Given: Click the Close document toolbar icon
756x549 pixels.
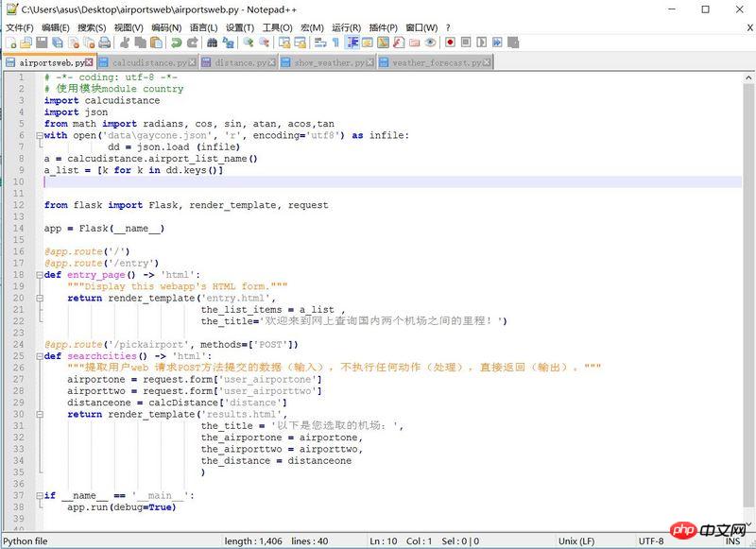Looking at the screenshot, I should point(74,43).
